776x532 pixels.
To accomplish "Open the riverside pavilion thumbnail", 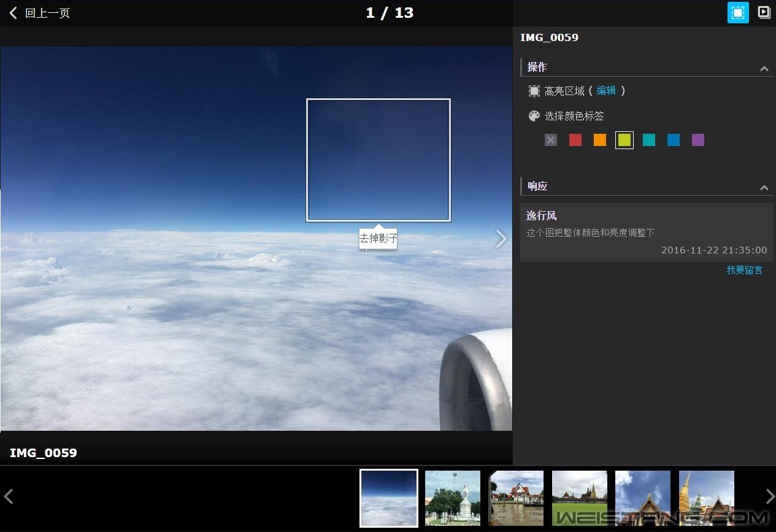I will point(516,498).
